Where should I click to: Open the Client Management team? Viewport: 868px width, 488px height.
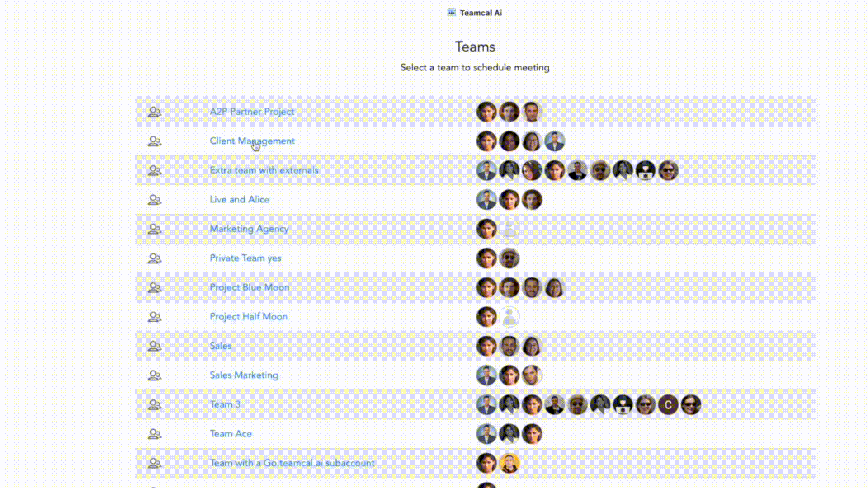[252, 141]
